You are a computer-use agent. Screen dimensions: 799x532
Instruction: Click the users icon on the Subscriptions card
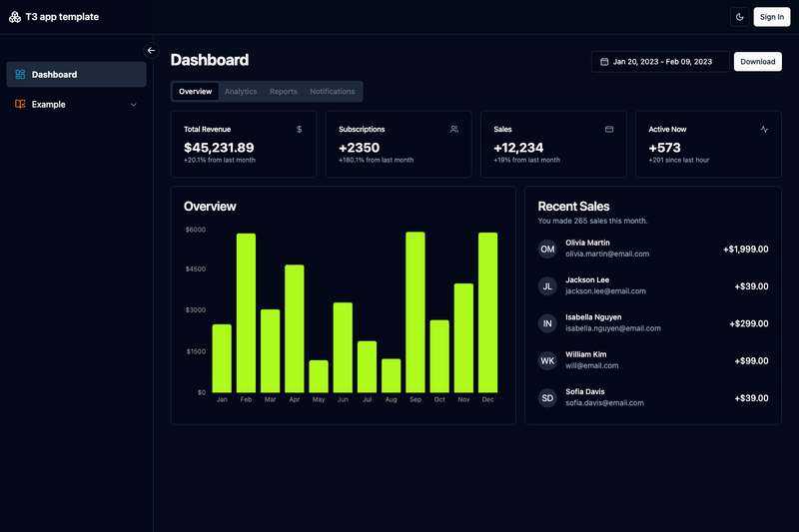click(454, 130)
